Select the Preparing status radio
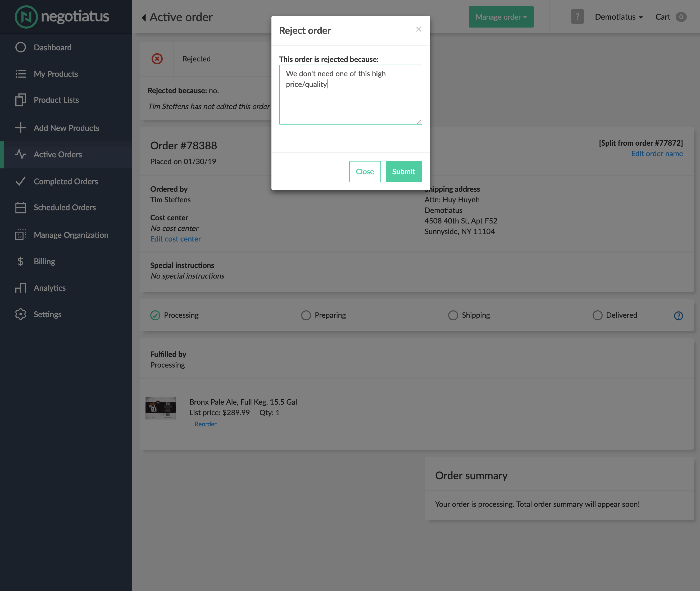The width and height of the screenshot is (700, 591). (306, 315)
